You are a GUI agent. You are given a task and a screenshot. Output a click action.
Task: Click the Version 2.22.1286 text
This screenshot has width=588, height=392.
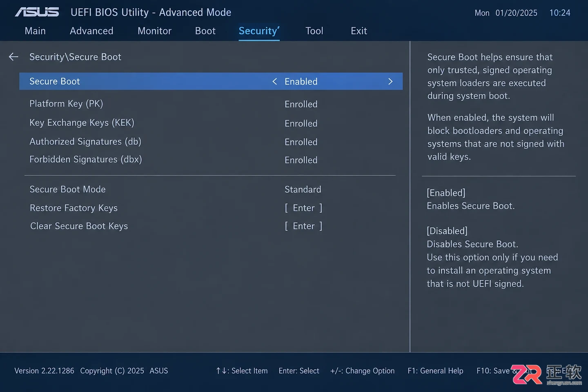coord(45,371)
